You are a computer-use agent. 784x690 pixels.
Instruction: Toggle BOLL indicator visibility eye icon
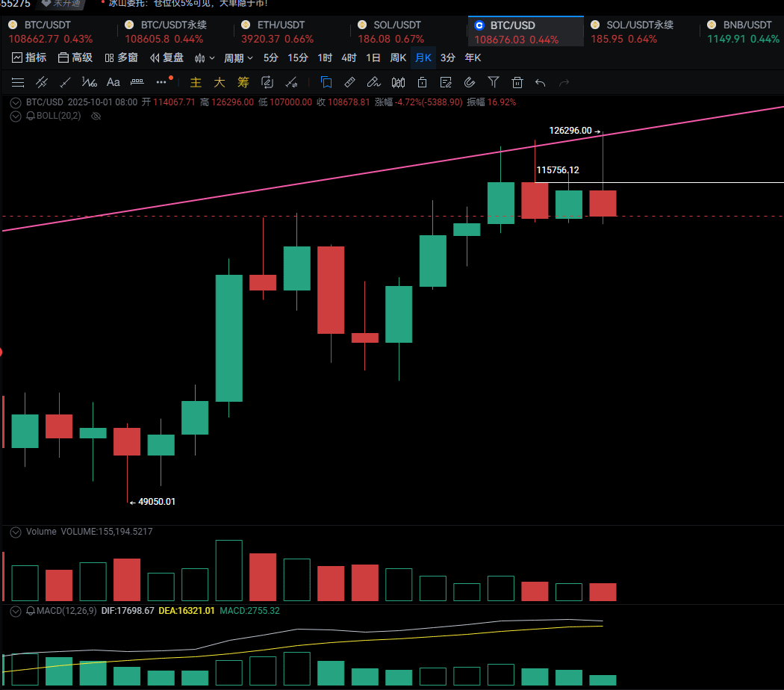point(95,116)
